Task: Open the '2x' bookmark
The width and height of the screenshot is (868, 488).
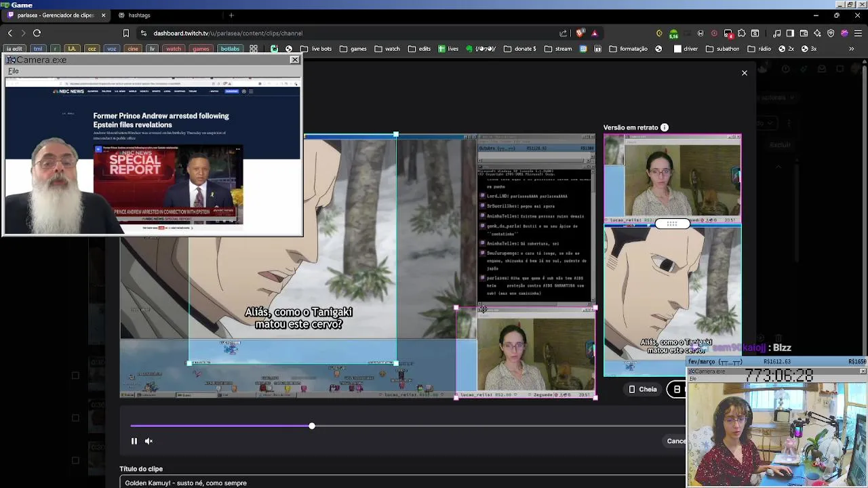Action: pyautogui.click(x=786, y=49)
